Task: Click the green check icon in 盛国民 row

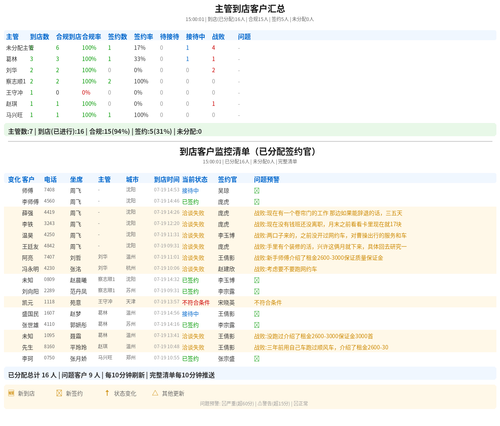Action: click(x=257, y=314)
